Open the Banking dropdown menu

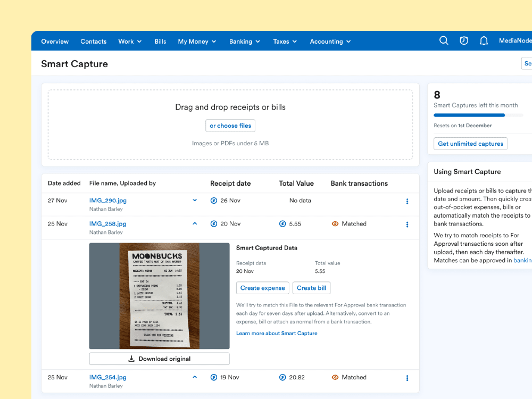pyautogui.click(x=244, y=41)
